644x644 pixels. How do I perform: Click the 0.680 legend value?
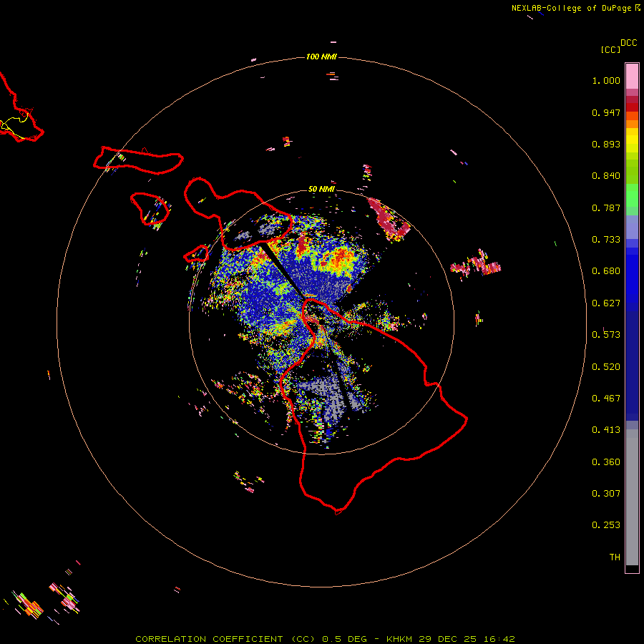point(606,271)
